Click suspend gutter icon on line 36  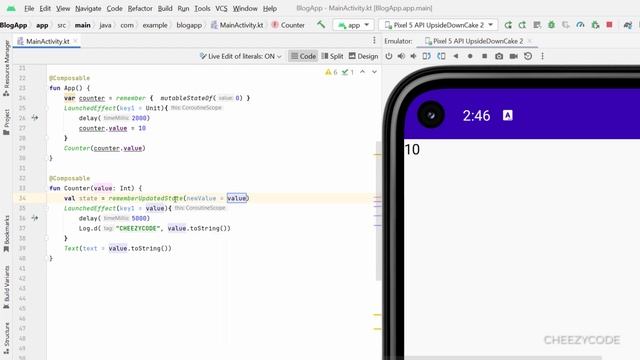[35, 218]
